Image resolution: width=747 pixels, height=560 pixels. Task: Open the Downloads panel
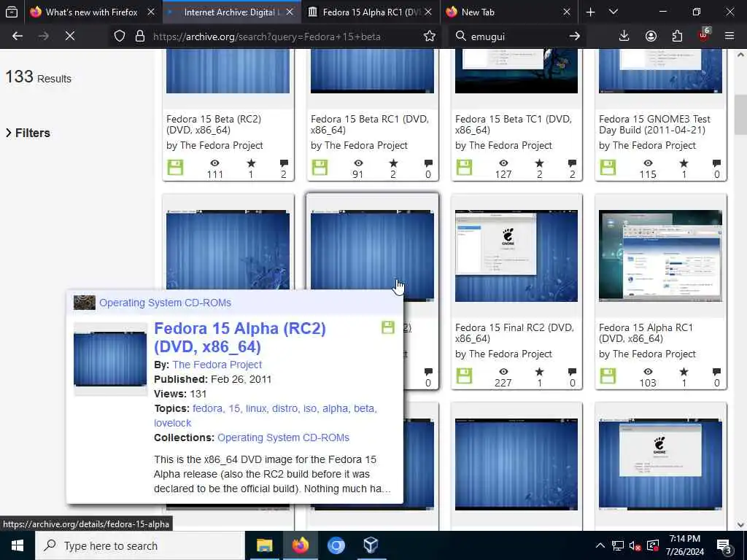624,36
